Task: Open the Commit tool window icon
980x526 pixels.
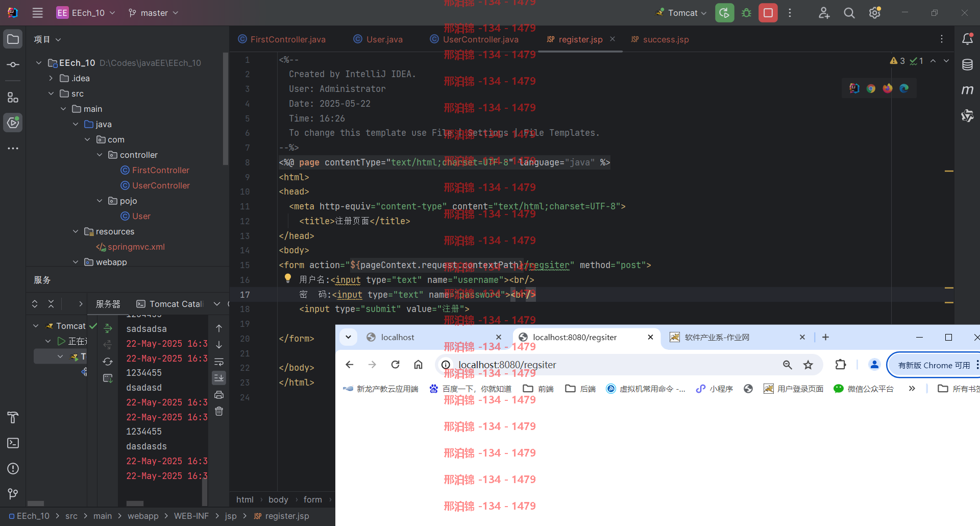Action: 13,65
